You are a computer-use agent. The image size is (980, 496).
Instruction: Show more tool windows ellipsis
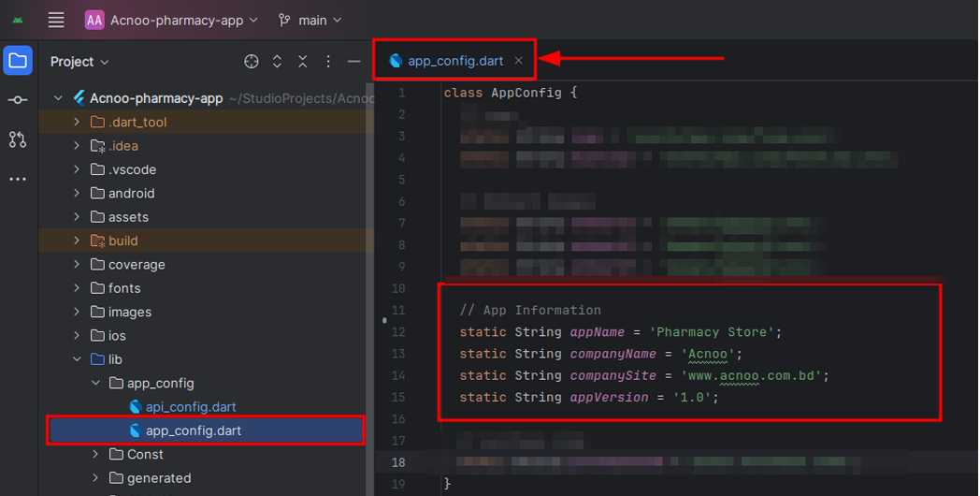pos(18,179)
